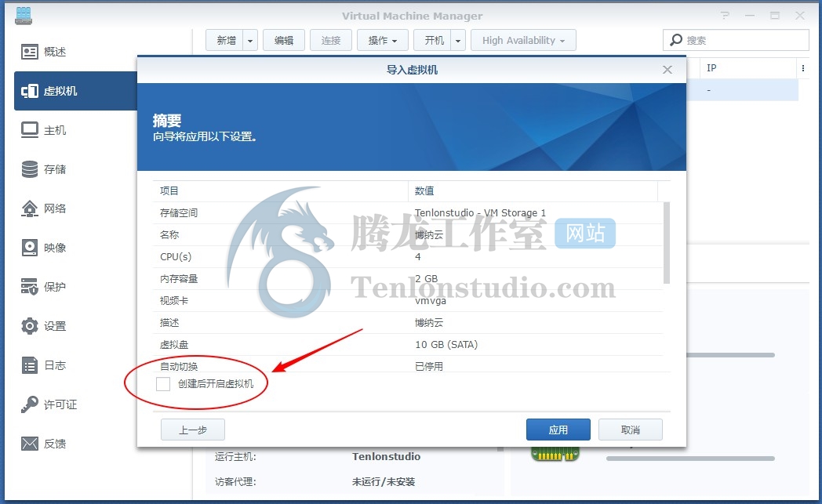Click the 上一步 back button
The width and height of the screenshot is (822, 504).
192,430
